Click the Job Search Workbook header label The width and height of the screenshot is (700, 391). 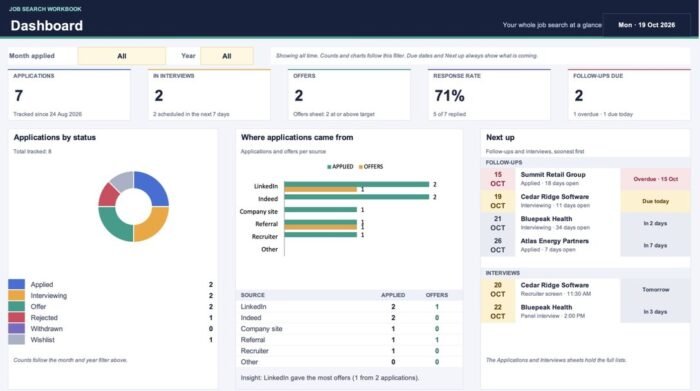(45, 9)
